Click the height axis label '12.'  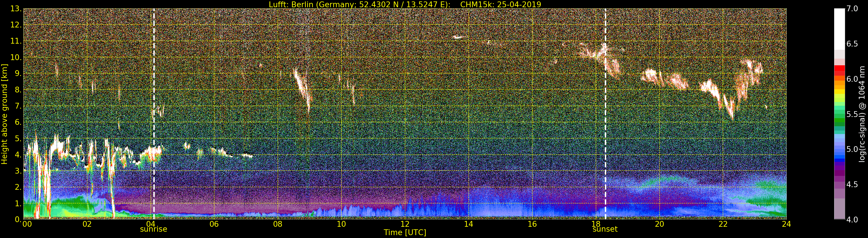pos(16,25)
